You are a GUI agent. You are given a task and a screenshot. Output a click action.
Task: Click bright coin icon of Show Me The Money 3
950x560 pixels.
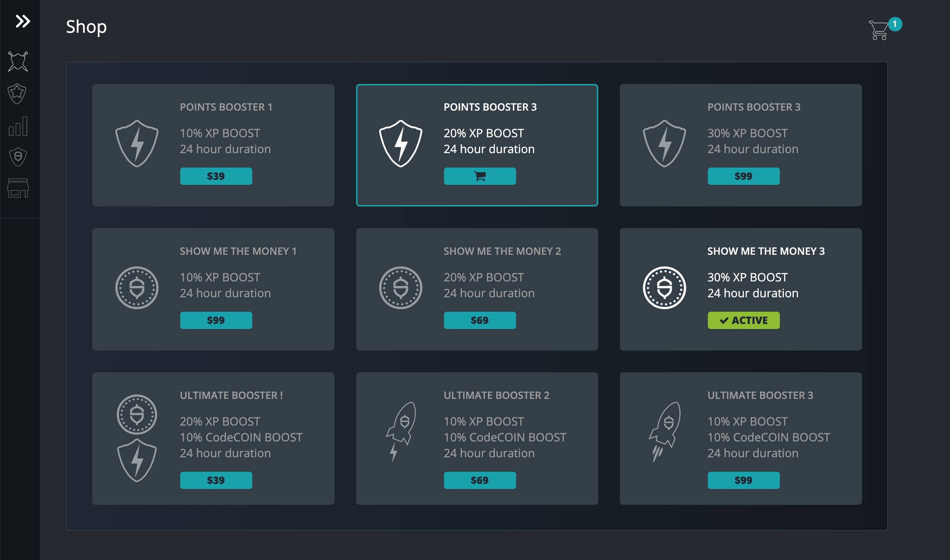[664, 288]
